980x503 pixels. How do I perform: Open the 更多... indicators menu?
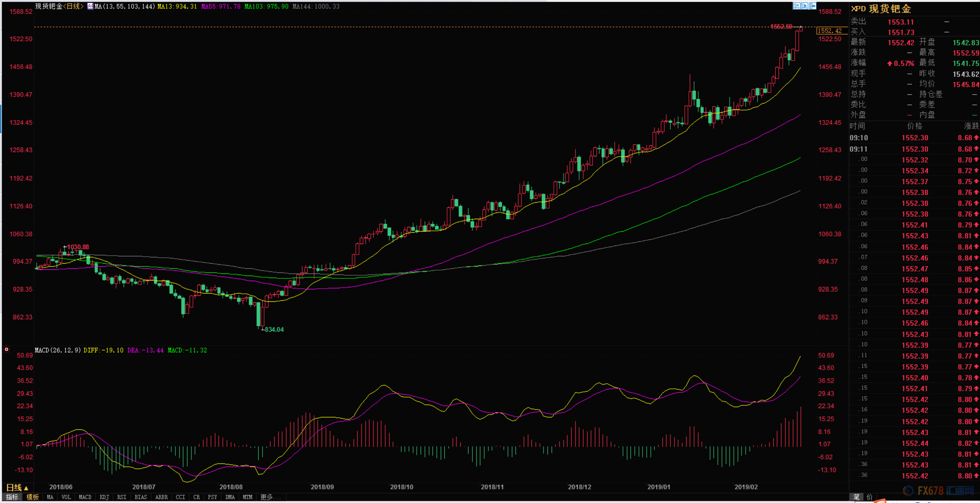click(271, 497)
